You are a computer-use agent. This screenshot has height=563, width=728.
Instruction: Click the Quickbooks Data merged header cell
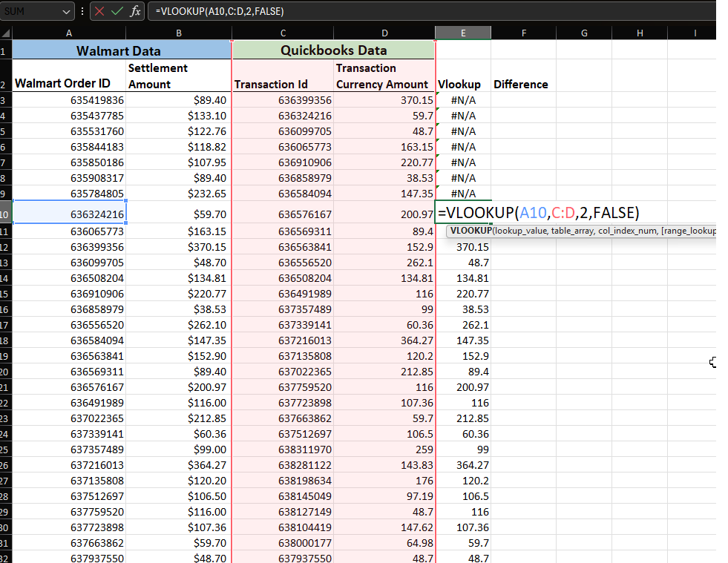333,50
